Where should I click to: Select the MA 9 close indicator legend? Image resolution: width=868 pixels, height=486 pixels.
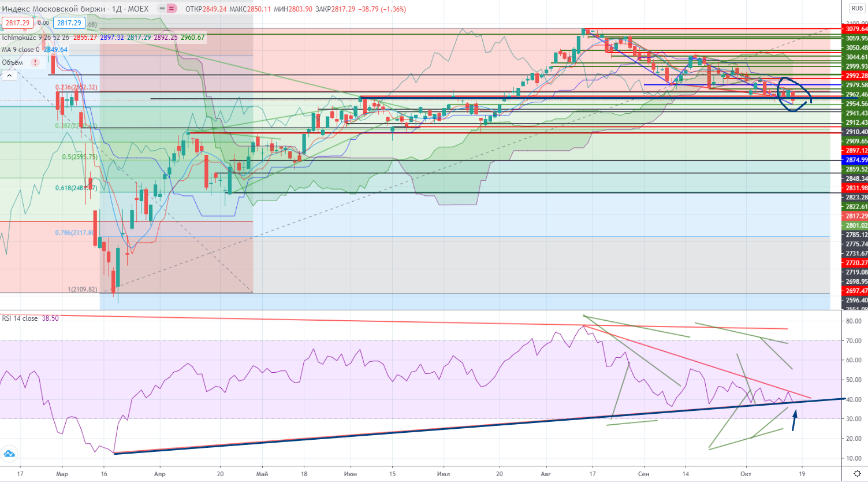(21, 50)
